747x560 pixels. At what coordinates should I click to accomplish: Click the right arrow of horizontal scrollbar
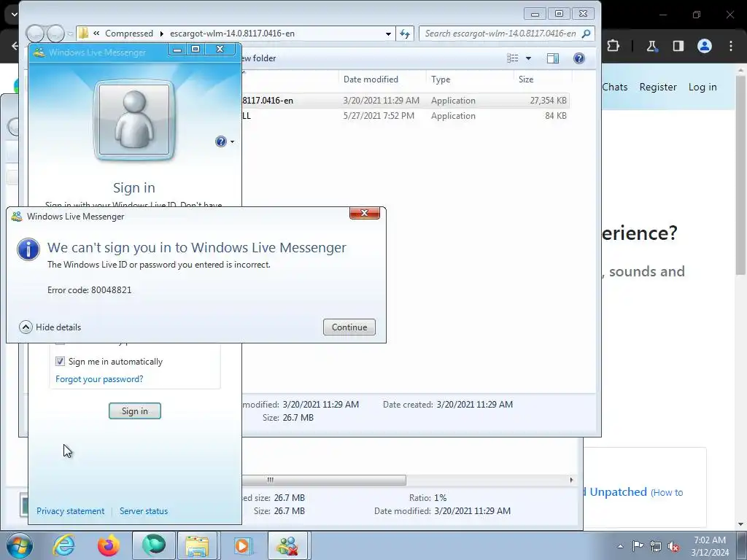pyautogui.click(x=571, y=480)
